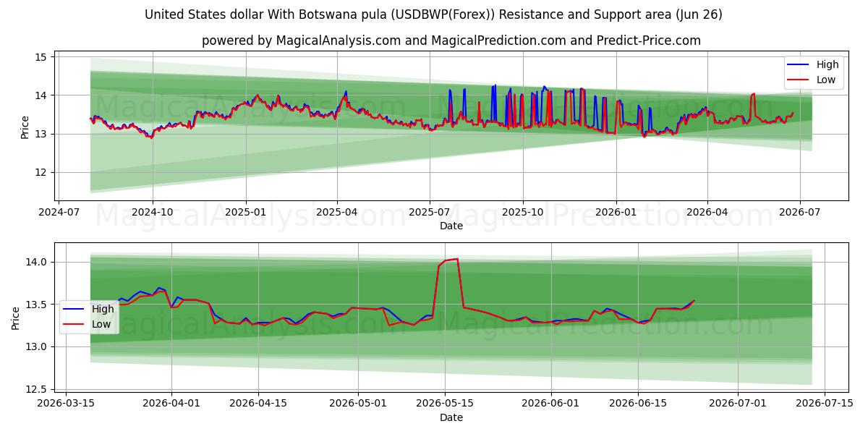
Task: Click the 2025-07 x-axis tick label
Action: pos(430,212)
